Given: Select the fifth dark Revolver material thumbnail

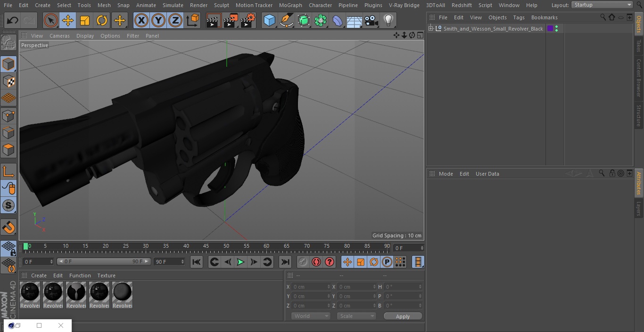Looking at the screenshot, I should coord(122,295).
